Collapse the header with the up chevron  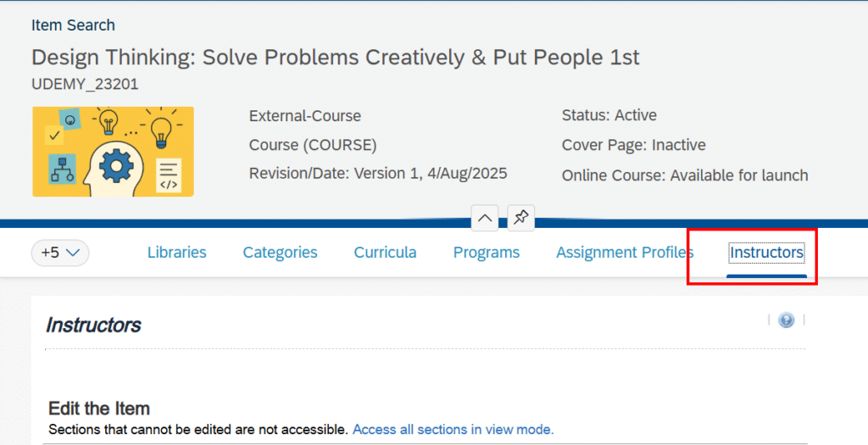(x=485, y=218)
